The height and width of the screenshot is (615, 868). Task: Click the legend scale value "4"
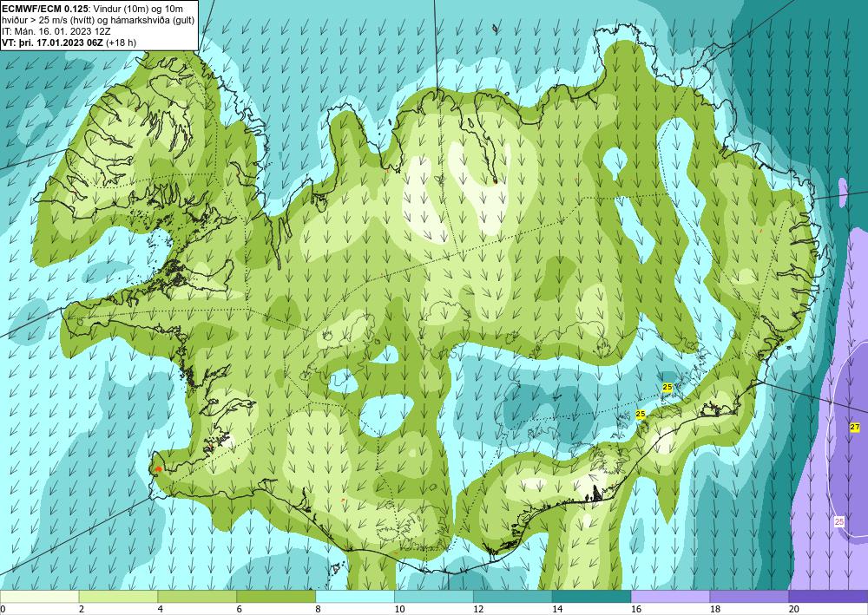(x=161, y=609)
